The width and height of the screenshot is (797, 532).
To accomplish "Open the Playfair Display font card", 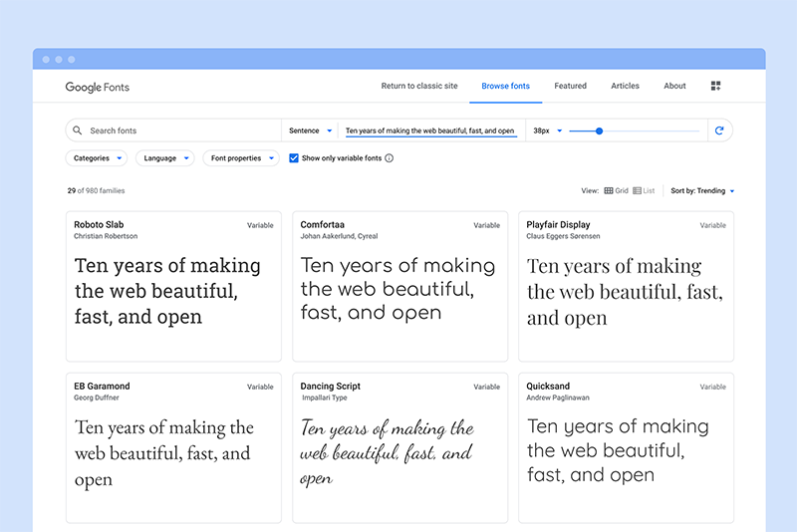I will (x=627, y=287).
